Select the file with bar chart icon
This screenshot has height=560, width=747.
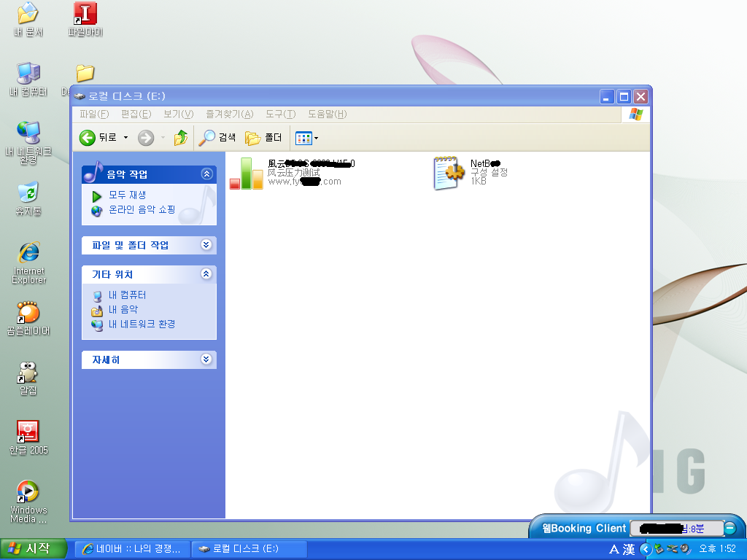point(247,174)
